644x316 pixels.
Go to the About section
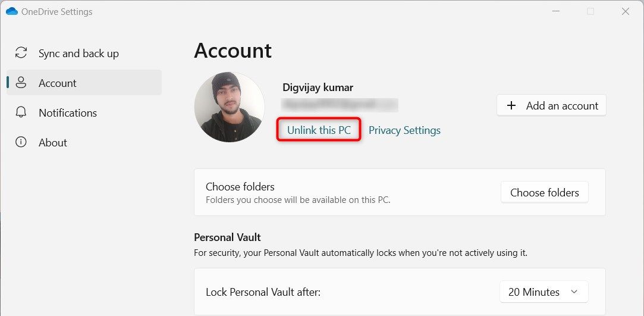(53, 143)
